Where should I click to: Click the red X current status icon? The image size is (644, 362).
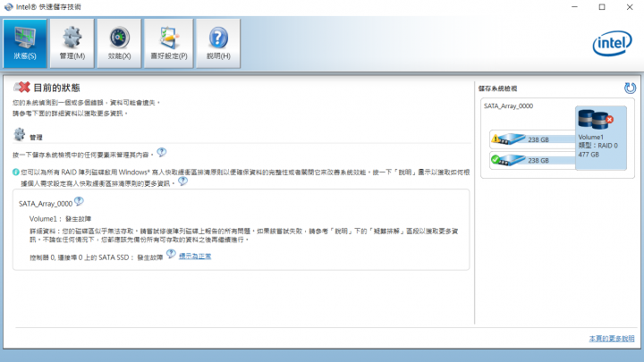(21, 87)
